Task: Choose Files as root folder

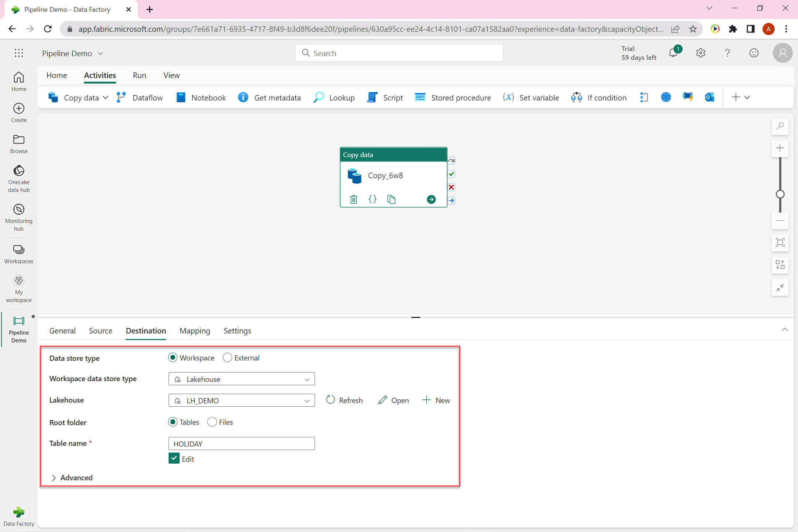Action: [212, 422]
